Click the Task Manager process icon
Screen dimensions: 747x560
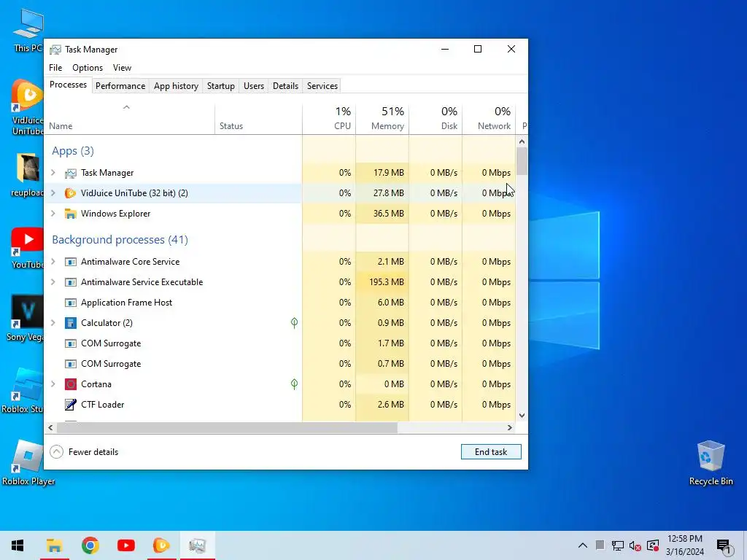click(71, 173)
